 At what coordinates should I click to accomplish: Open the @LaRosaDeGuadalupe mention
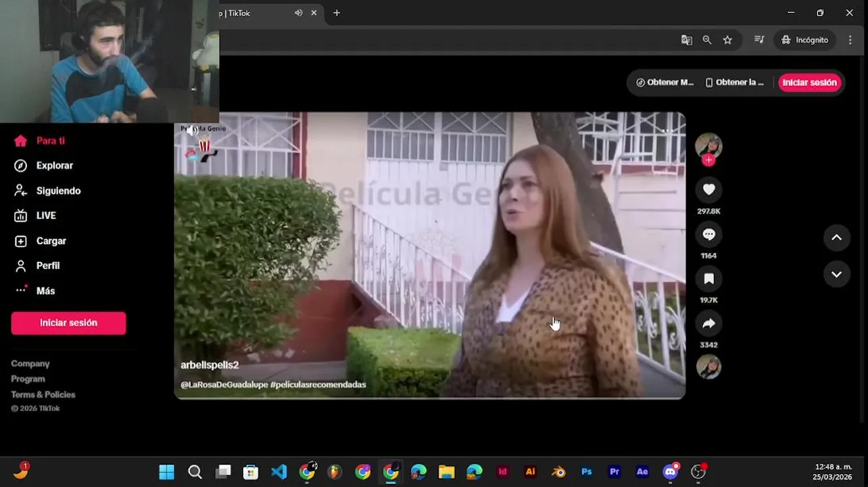[x=224, y=385]
